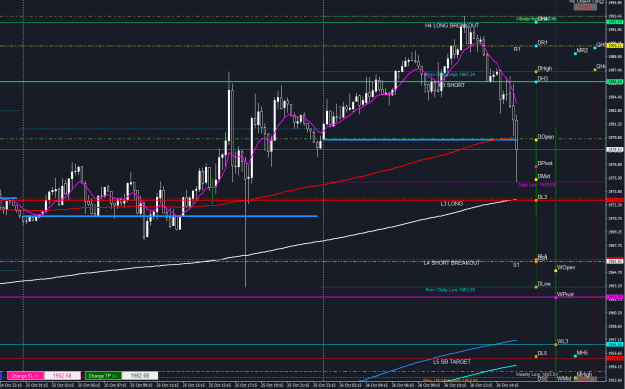Select the WL3 orange marker
This screenshot has height=389, width=625.
(556, 344)
